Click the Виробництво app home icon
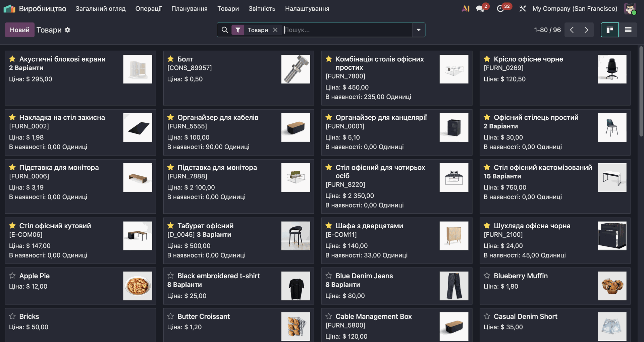 (x=9, y=9)
